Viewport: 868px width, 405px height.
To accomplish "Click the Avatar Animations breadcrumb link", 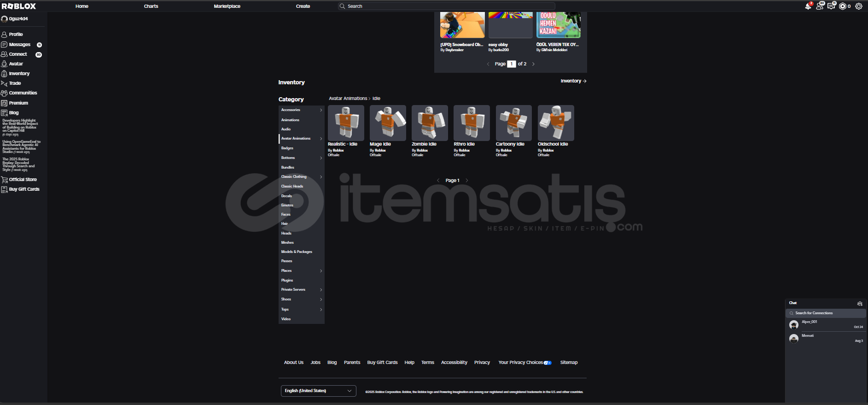I will [x=348, y=99].
